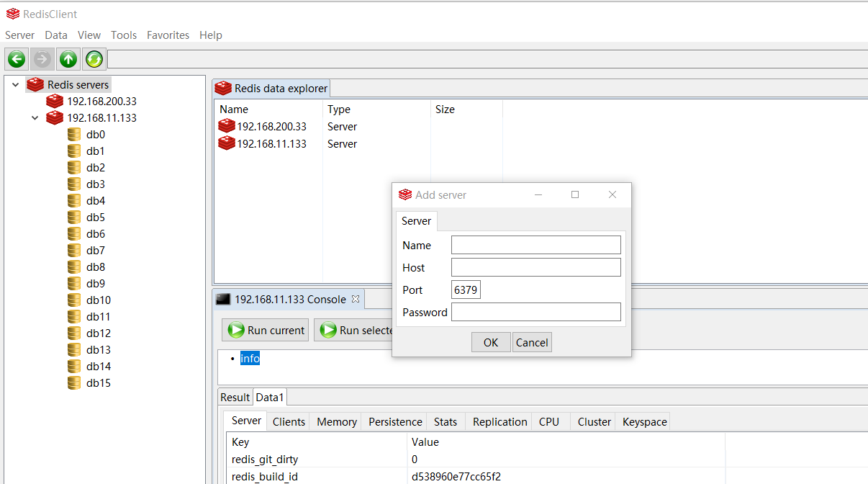Focus the Name input field
868x484 pixels.
(x=536, y=245)
